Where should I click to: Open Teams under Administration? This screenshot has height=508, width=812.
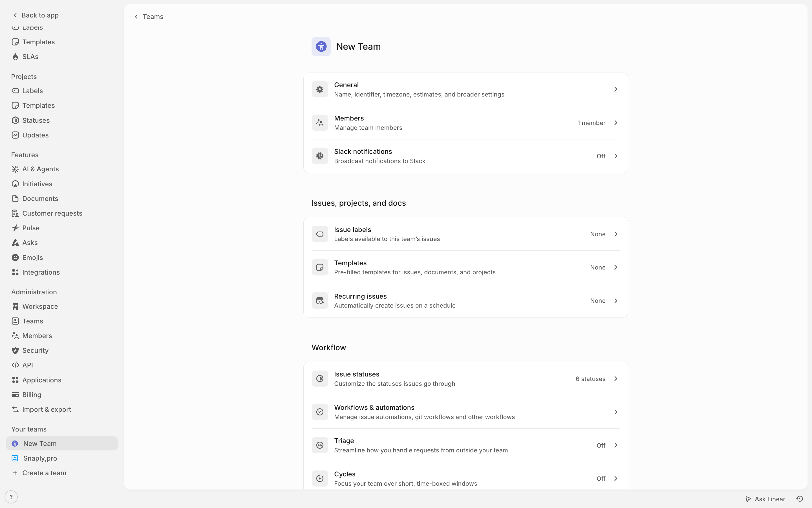tap(62, 321)
